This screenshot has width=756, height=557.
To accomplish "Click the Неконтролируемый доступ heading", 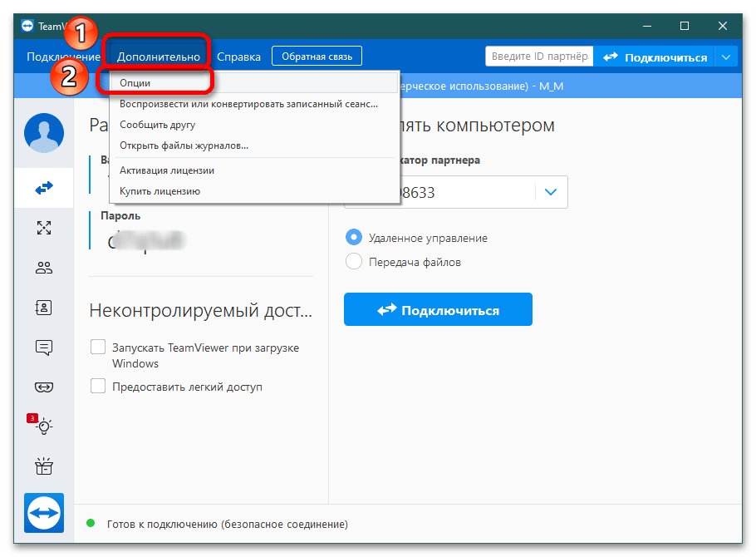I will [x=200, y=310].
